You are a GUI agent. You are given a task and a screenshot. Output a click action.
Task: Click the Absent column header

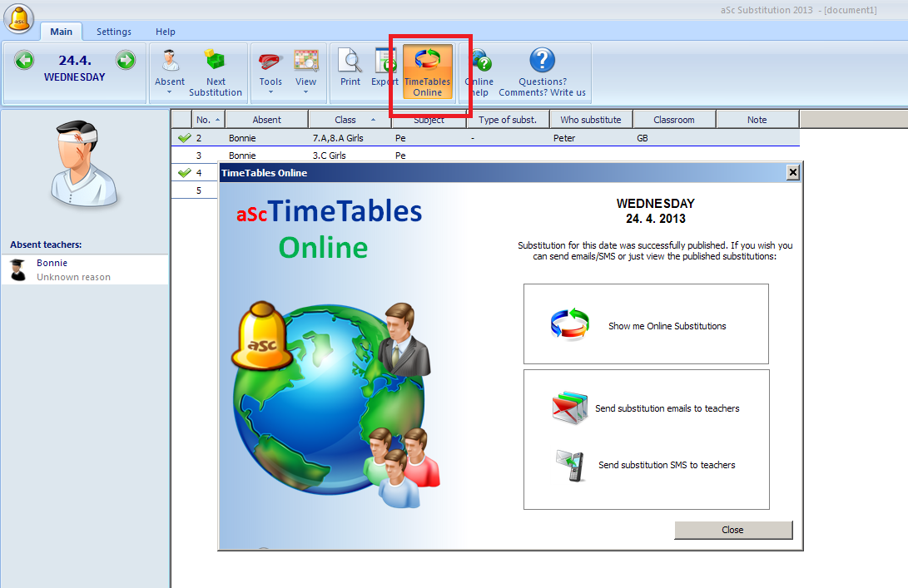[266, 120]
